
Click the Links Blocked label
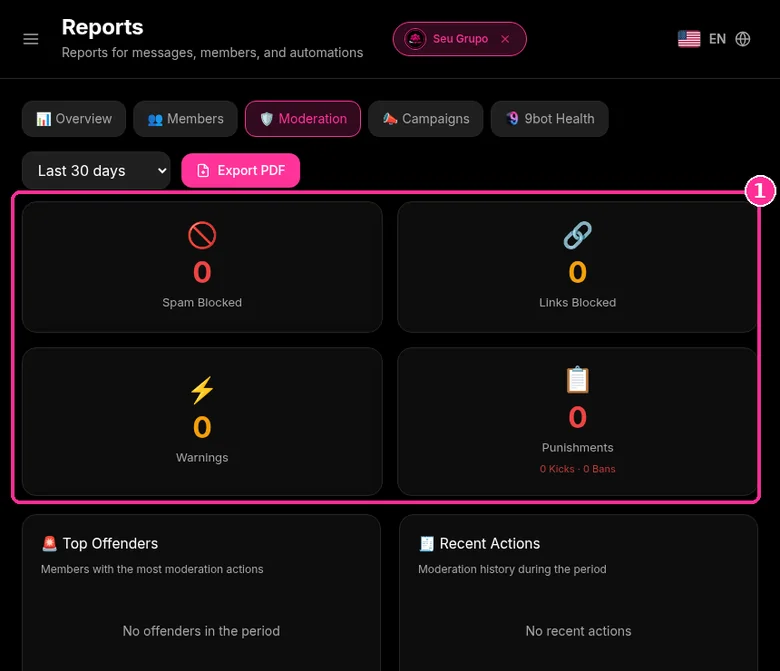click(578, 302)
